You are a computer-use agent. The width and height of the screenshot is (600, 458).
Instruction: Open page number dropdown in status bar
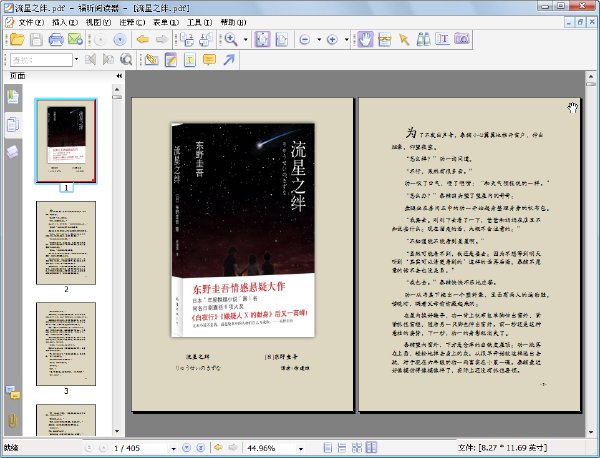tap(173, 448)
